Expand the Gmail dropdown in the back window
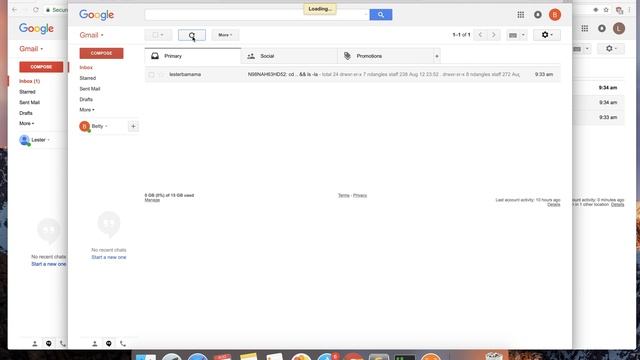This screenshot has height=360, width=640. pyautogui.click(x=31, y=49)
